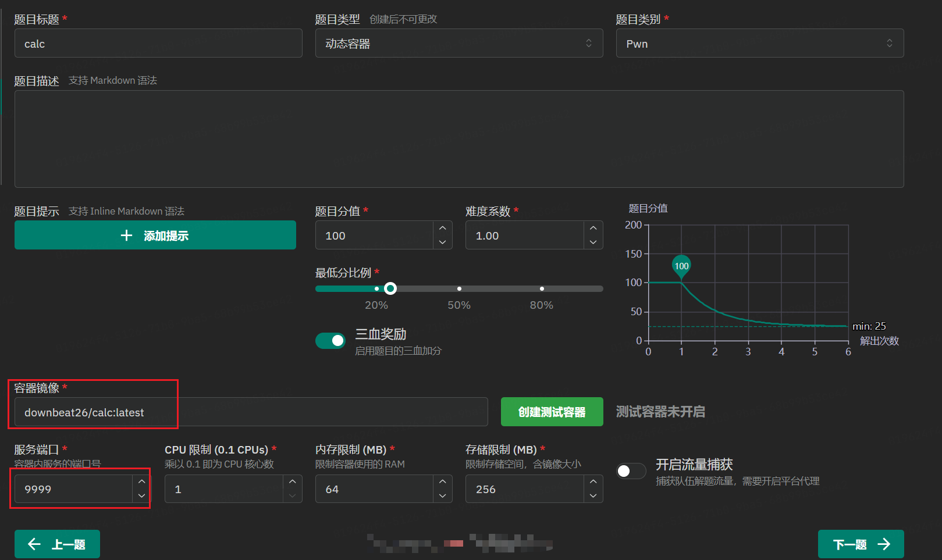Go to previous challenge with 上一题

point(57,544)
